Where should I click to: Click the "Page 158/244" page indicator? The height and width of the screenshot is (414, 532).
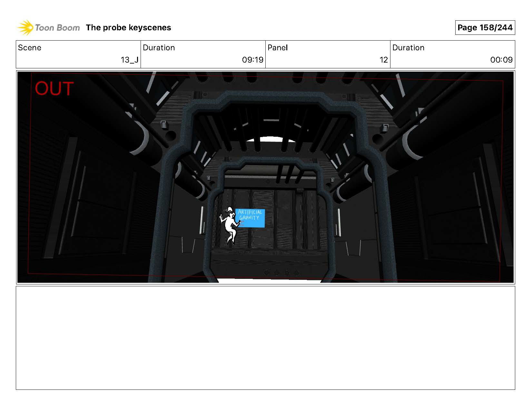(x=485, y=28)
